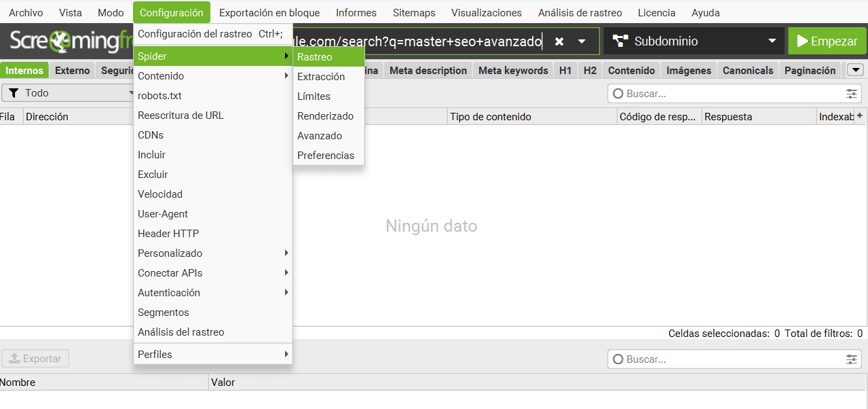
Task: Open advanced filter sliders beside top Buscar field
Action: [x=851, y=93]
